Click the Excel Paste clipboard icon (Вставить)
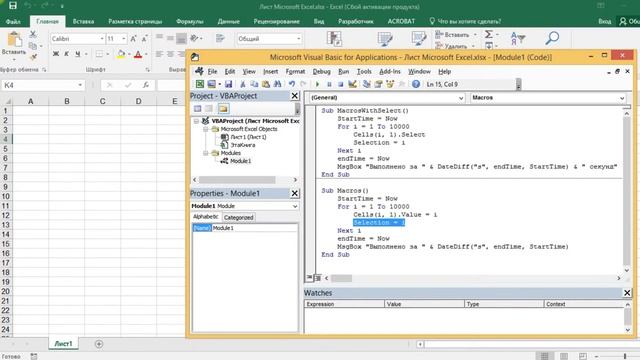Screen dimensions: 640x360 [14, 40]
